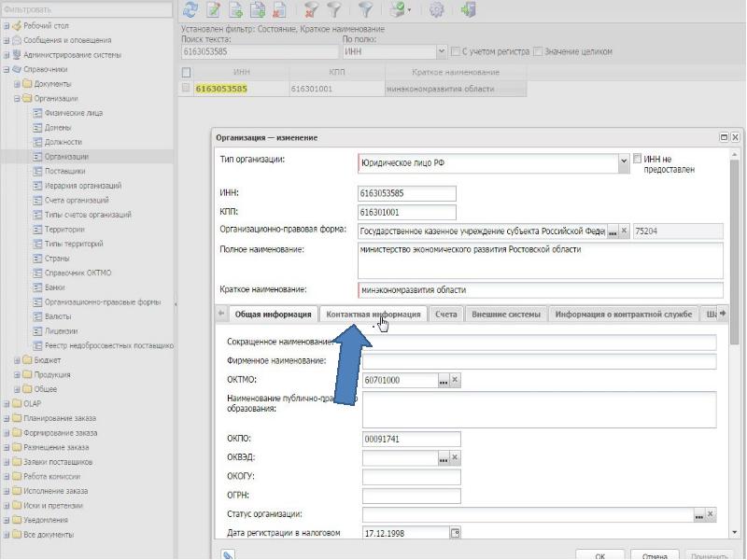Open Информация о контрактной службе tab
Screen dimensions: 747x560
tap(624, 315)
